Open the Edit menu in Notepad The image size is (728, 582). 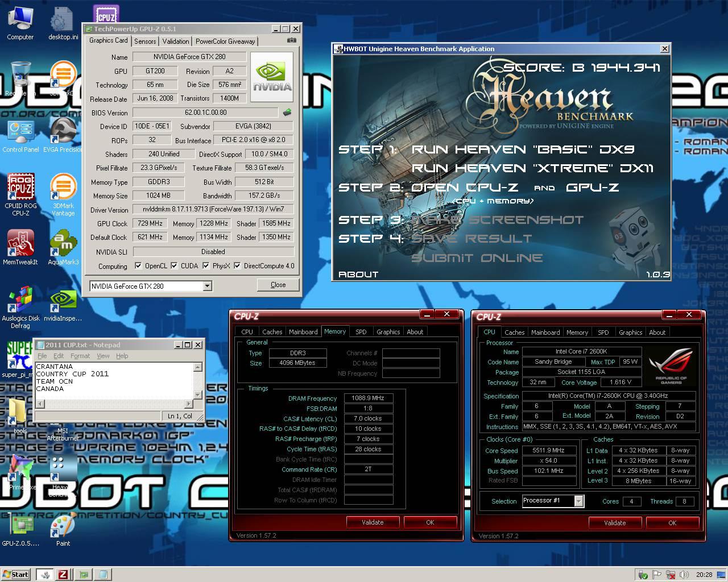[59, 356]
